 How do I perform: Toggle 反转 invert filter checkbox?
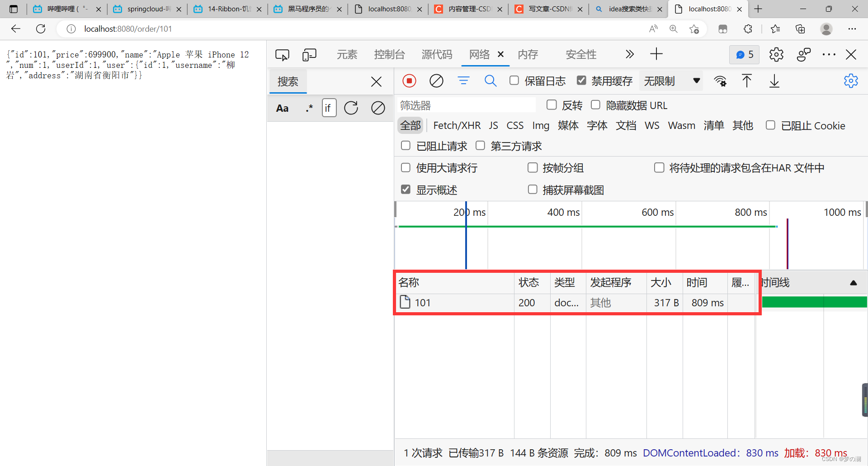click(x=552, y=105)
